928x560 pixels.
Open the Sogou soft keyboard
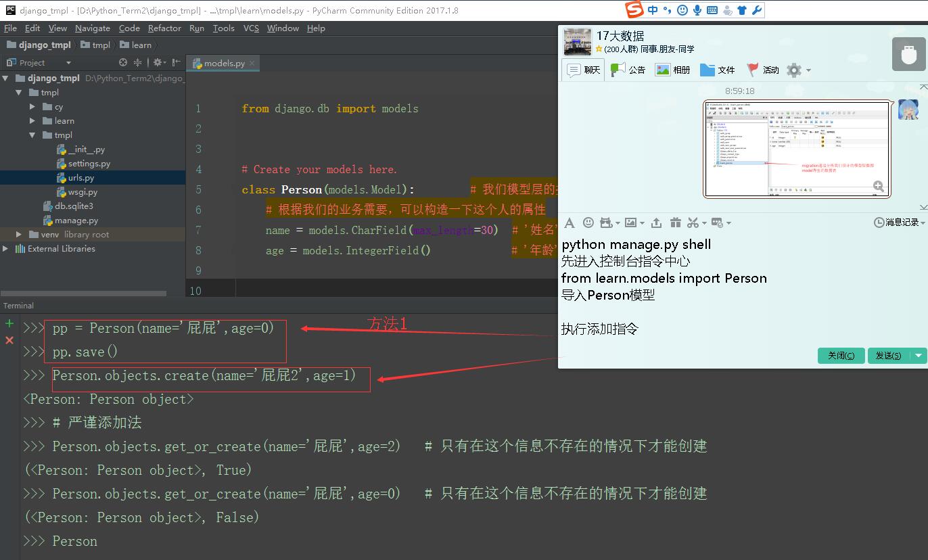coord(712,10)
